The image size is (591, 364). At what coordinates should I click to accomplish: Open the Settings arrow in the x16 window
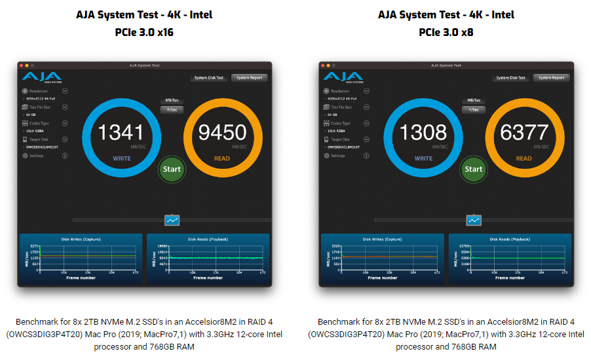pos(65,156)
